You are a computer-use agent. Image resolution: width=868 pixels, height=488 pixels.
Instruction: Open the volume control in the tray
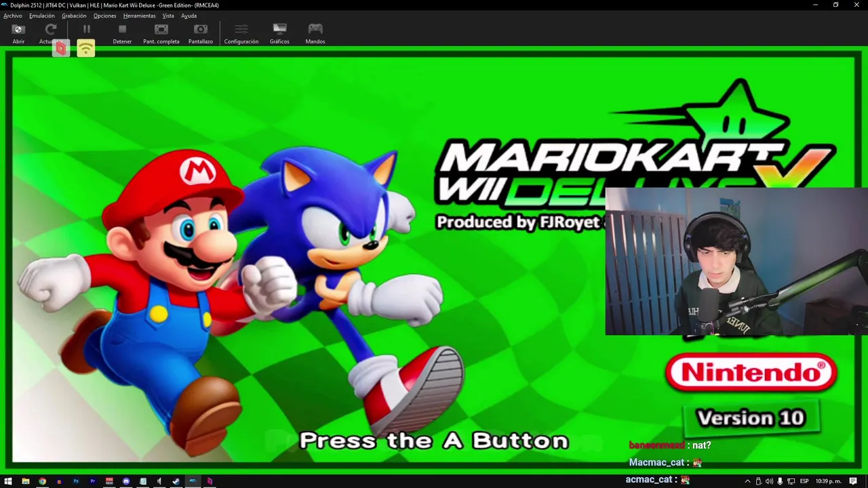tap(769, 481)
